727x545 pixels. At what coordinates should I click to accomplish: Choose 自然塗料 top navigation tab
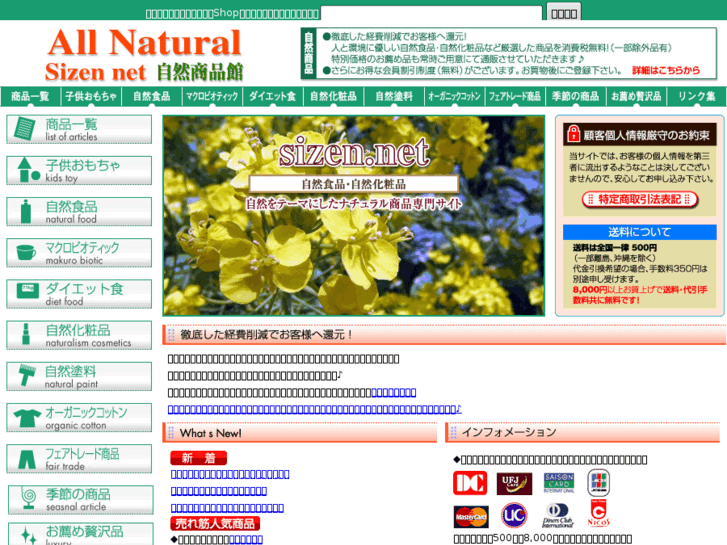[394, 96]
